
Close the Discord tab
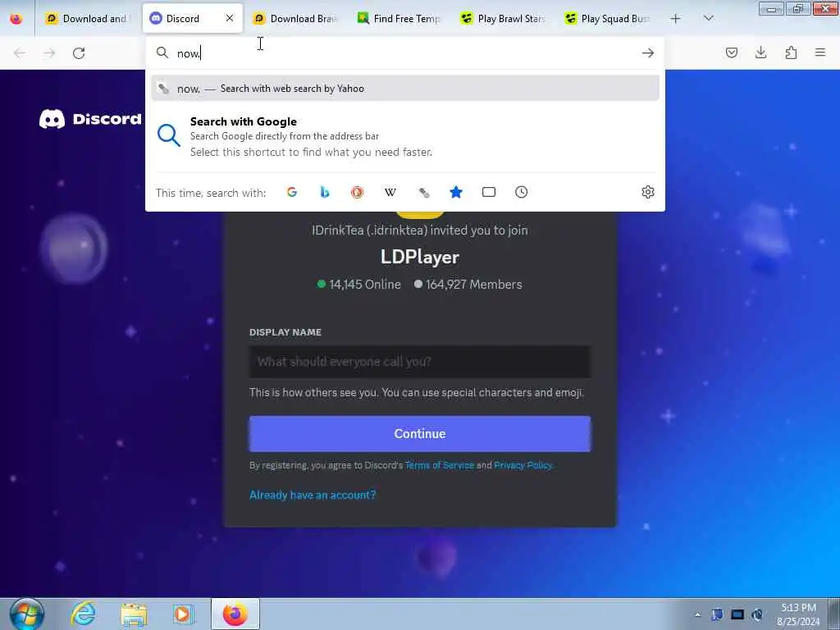[230, 18]
